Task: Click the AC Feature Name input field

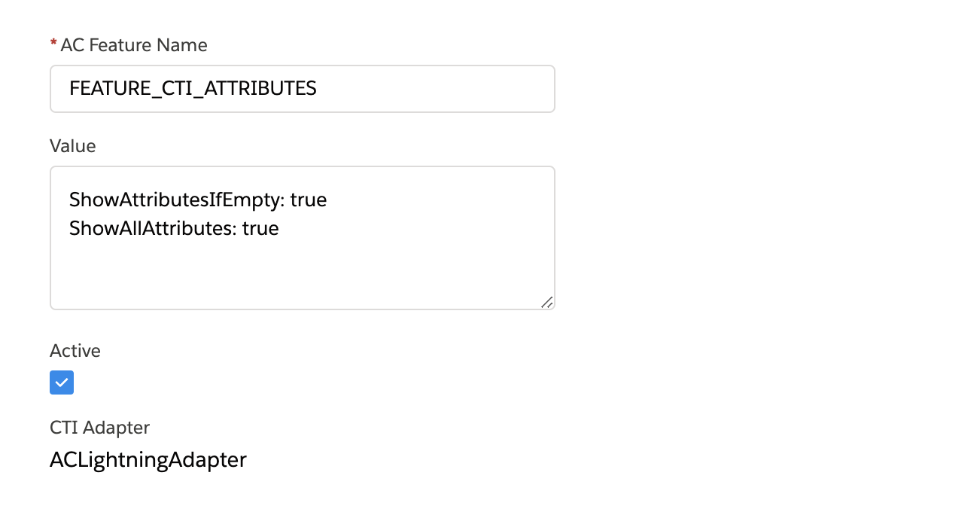Action: (x=303, y=89)
